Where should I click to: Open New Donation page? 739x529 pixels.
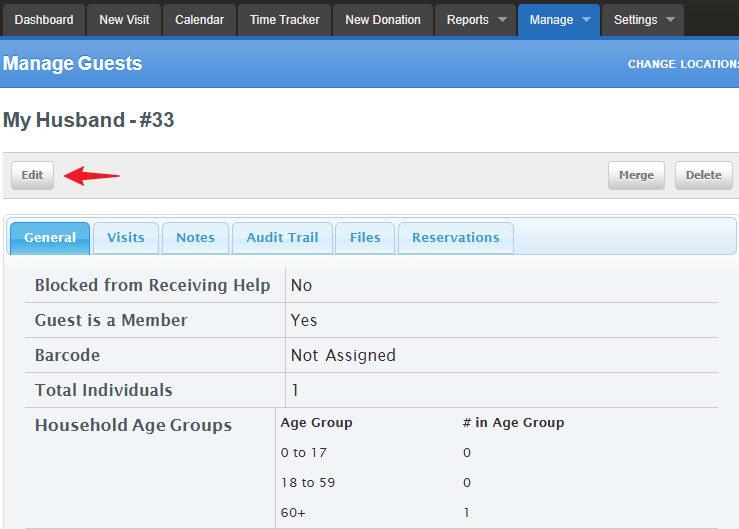(x=383, y=20)
